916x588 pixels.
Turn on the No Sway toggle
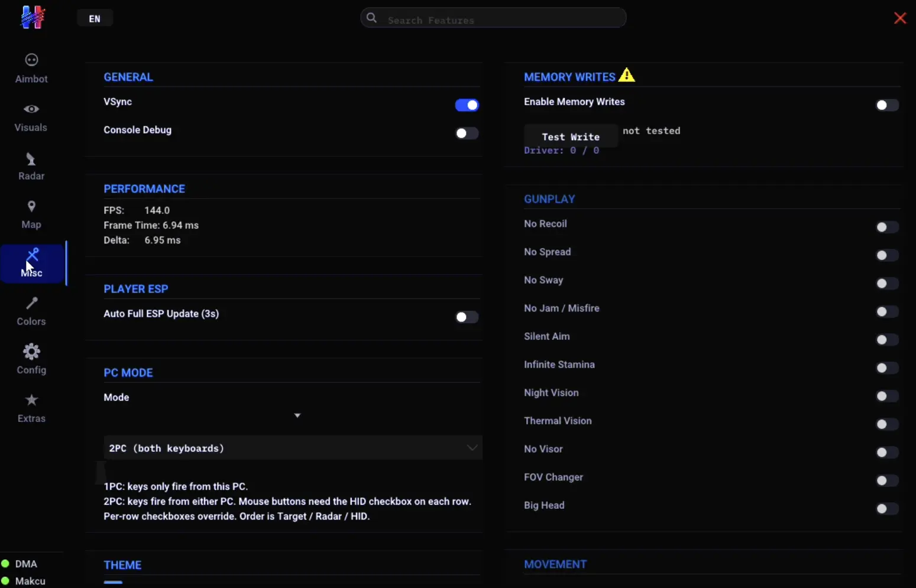tap(887, 284)
